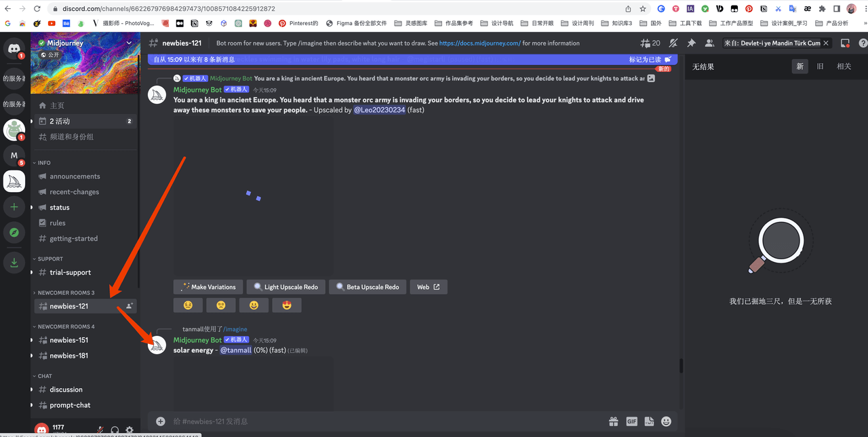868x437 pixels.
Task: Open newbies-181 channel
Action: (85, 356)
